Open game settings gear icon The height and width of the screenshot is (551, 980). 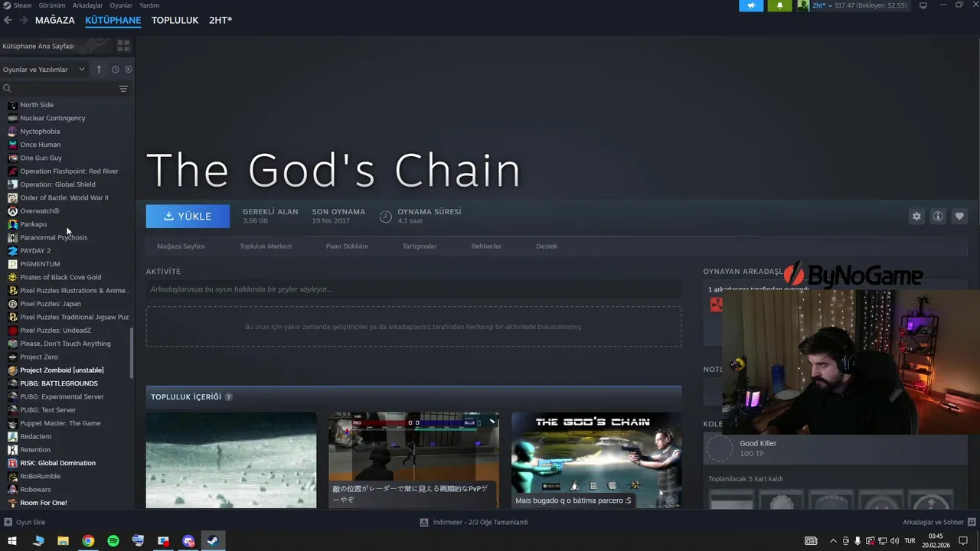point(916,217)
